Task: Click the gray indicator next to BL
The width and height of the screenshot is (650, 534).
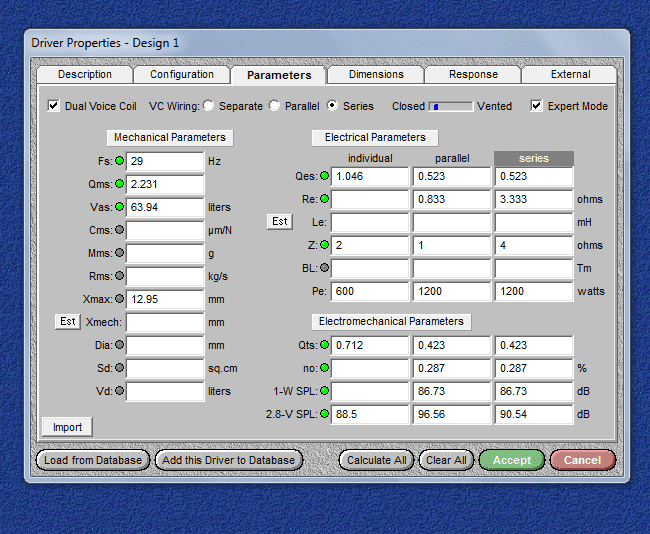Action: tap(325, 268)
